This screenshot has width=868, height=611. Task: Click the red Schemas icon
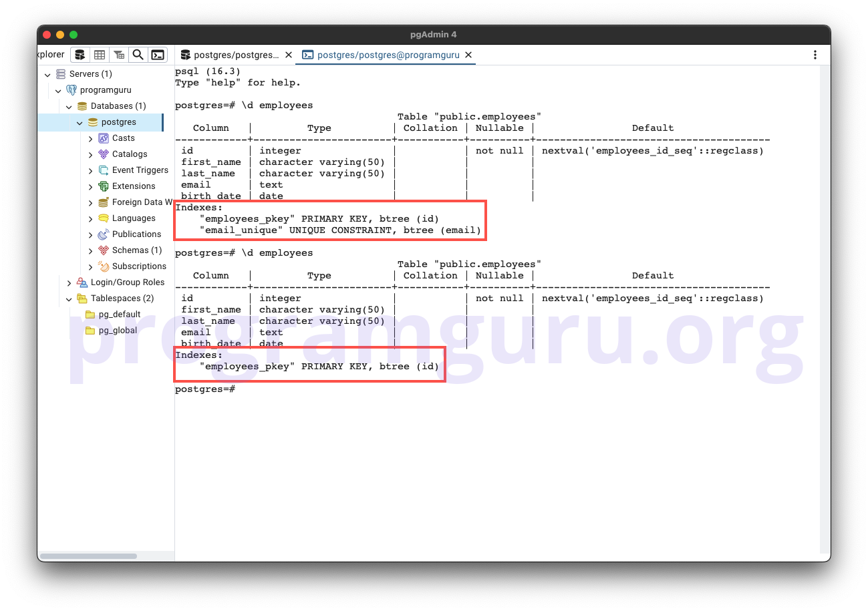tap(104, 250)
